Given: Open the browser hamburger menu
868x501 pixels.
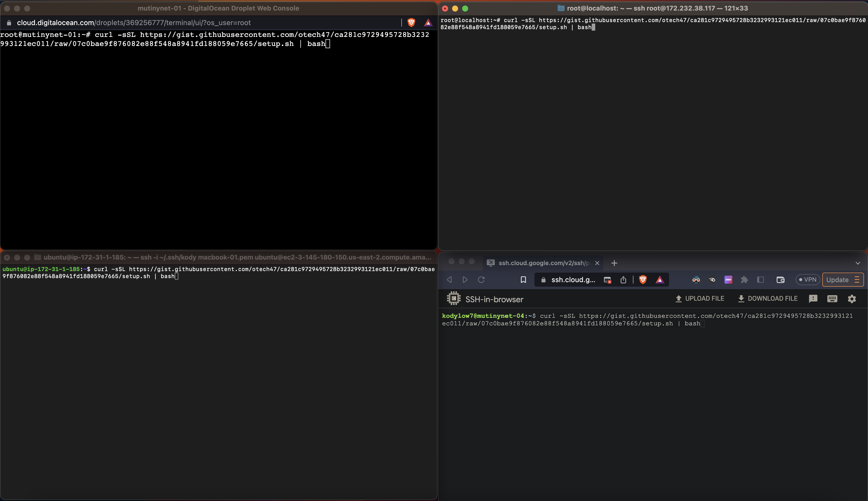Looking at the screenshot, I should click(857, 280).
